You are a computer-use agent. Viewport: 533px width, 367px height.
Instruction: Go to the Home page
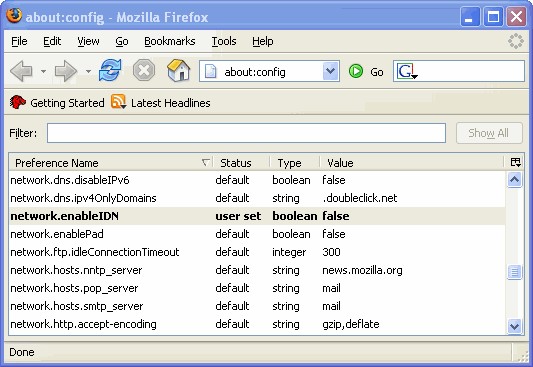click(178, 70)
